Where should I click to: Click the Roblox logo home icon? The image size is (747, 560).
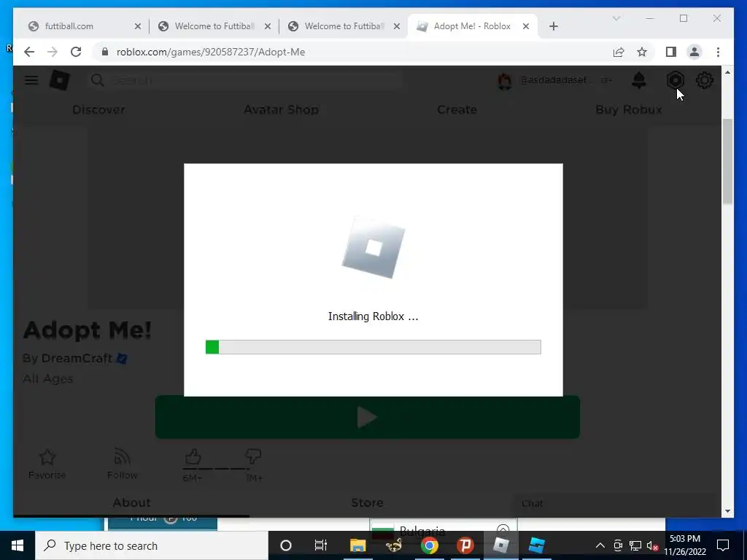click(60, 80)
